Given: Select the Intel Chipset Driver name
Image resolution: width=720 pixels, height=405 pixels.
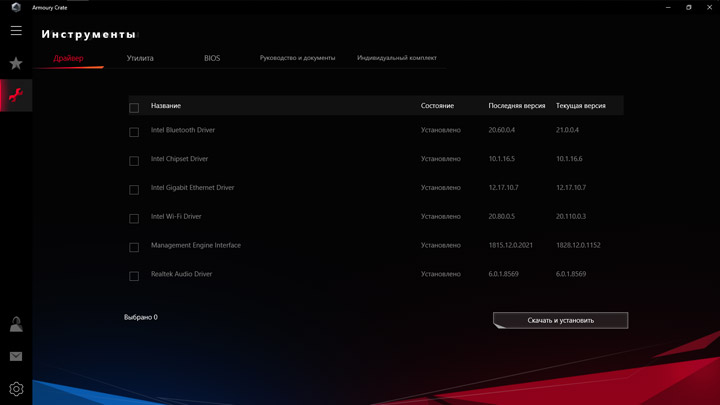Looking at the screenshot, I should [180, 159].
